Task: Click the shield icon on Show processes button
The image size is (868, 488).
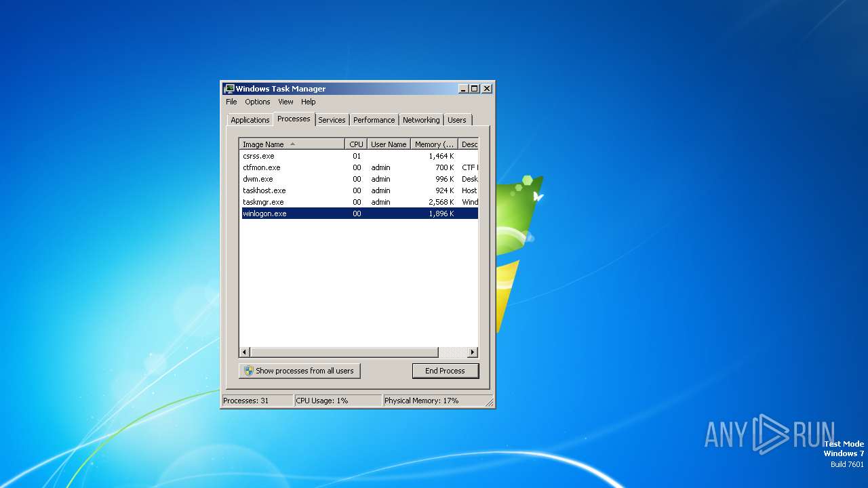Action: pos(249,371)
